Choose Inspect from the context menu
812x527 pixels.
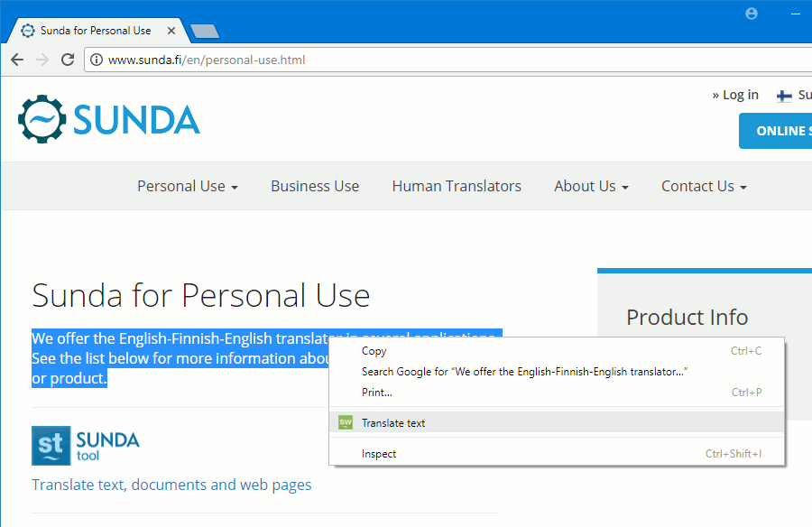pyautogui.click(x=557, y=454)
